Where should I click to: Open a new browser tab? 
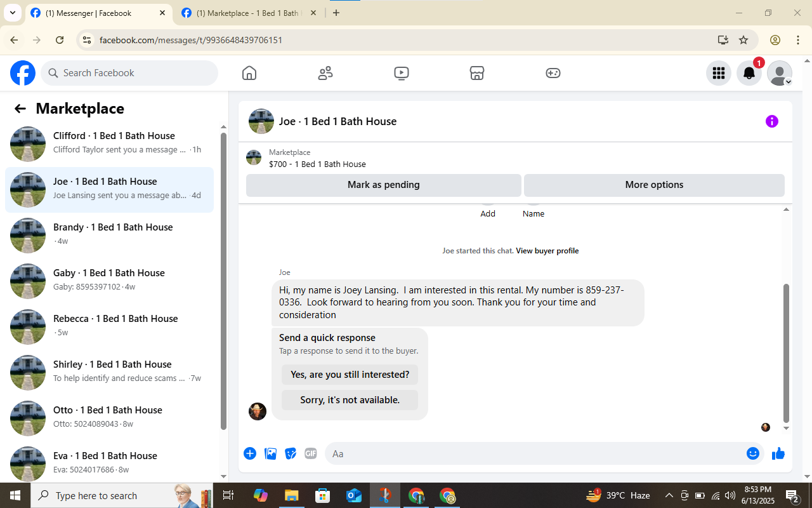(x=336, y=13)
